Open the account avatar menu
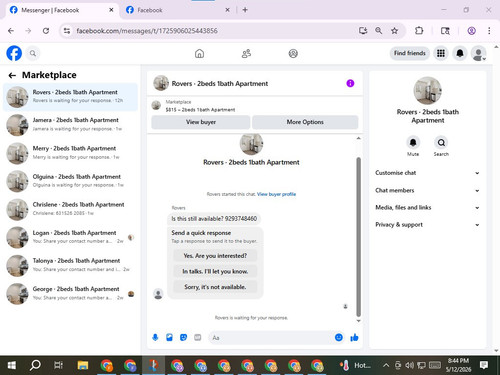 [479, 53]
